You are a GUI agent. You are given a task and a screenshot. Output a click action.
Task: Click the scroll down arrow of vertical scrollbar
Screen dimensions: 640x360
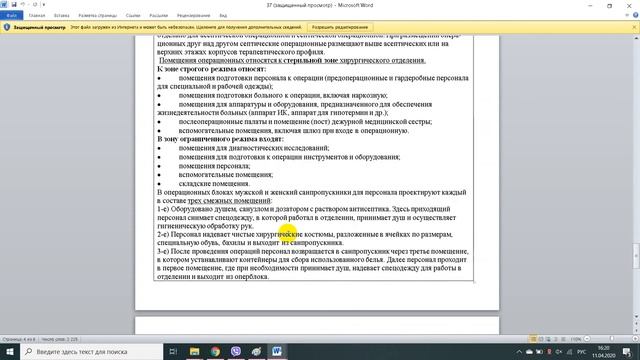636,316
